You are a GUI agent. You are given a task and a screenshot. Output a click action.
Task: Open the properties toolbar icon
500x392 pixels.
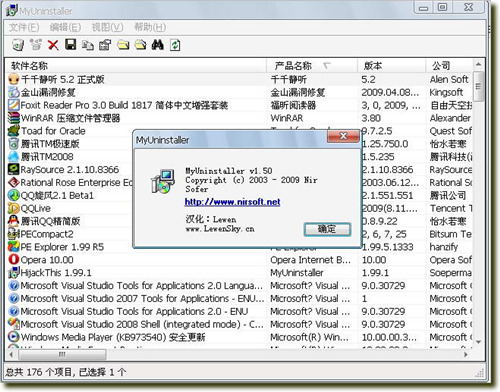tap(105, 45)
